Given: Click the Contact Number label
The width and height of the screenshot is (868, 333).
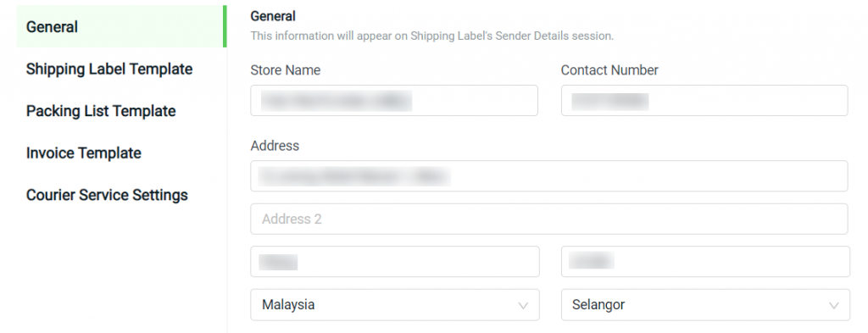Looking at the screenshot, I should click(609, 70).
